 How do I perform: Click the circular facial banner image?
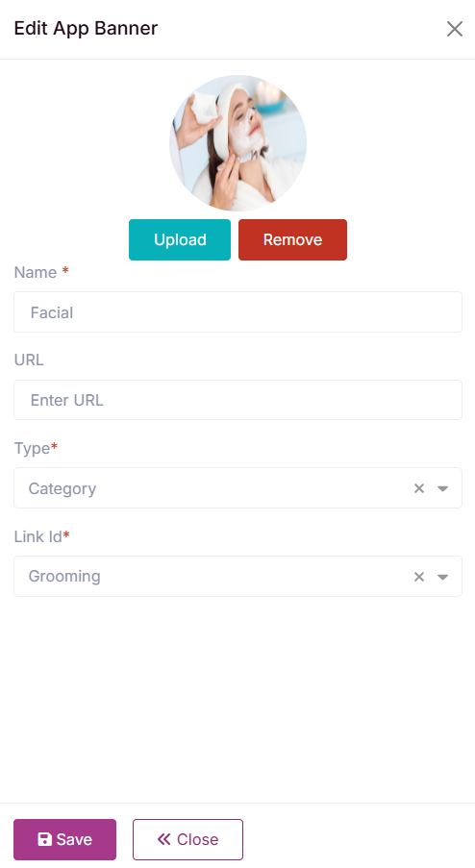pos(238,143)
